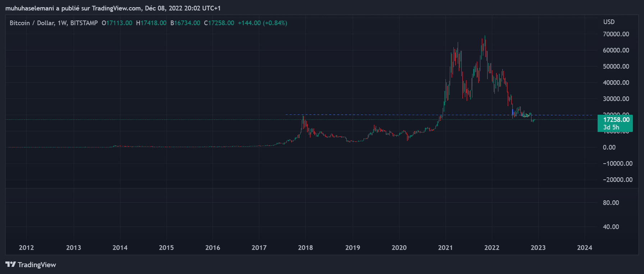Click the published-by header text at top
The image size is (644, 274).
[x=113, y=8]
